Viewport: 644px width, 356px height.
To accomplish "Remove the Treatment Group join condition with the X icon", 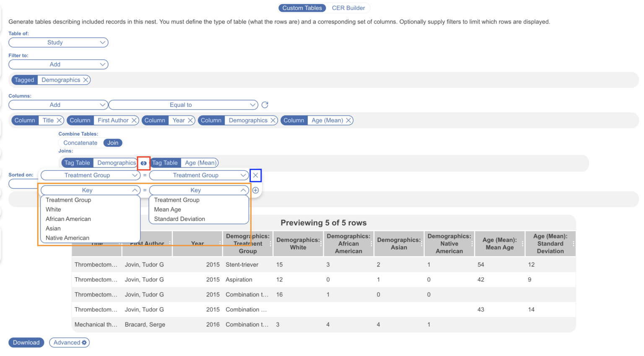I will pyautogui.click(x=255, y=175).
